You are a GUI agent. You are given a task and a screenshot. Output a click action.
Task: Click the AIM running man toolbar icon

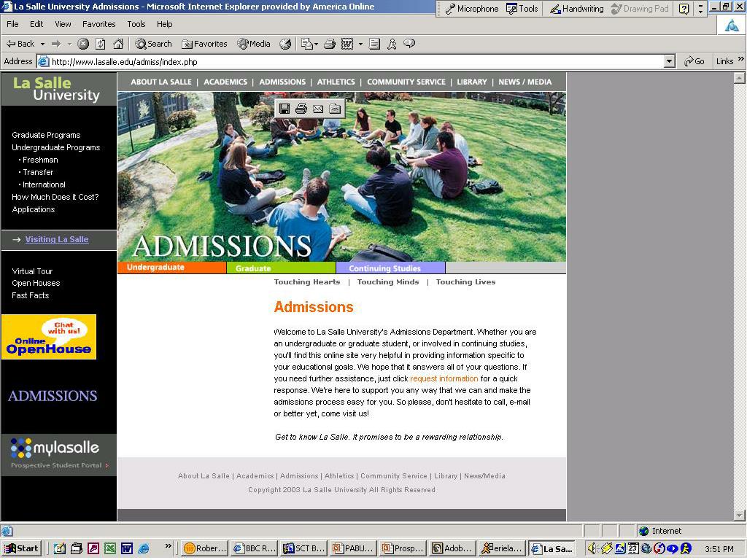(392, 44)
